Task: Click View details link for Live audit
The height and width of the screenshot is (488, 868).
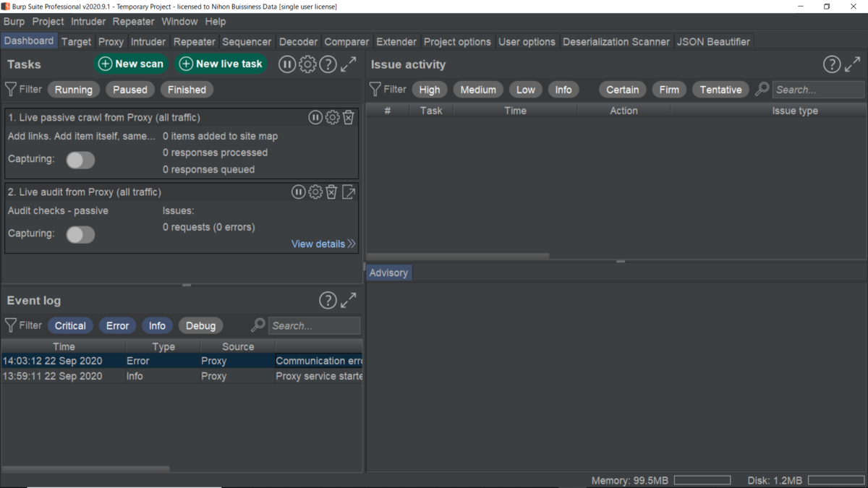Action: coord(323,244)
